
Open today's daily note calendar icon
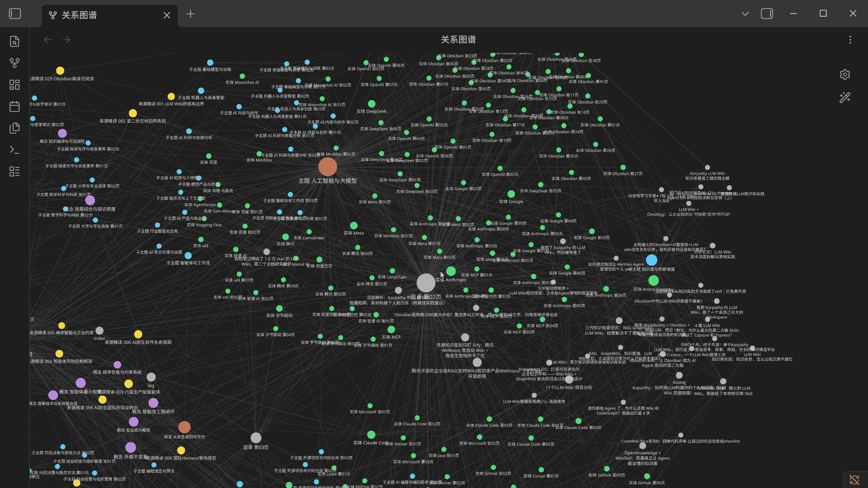pyautogui.click(x=15, y=107)
